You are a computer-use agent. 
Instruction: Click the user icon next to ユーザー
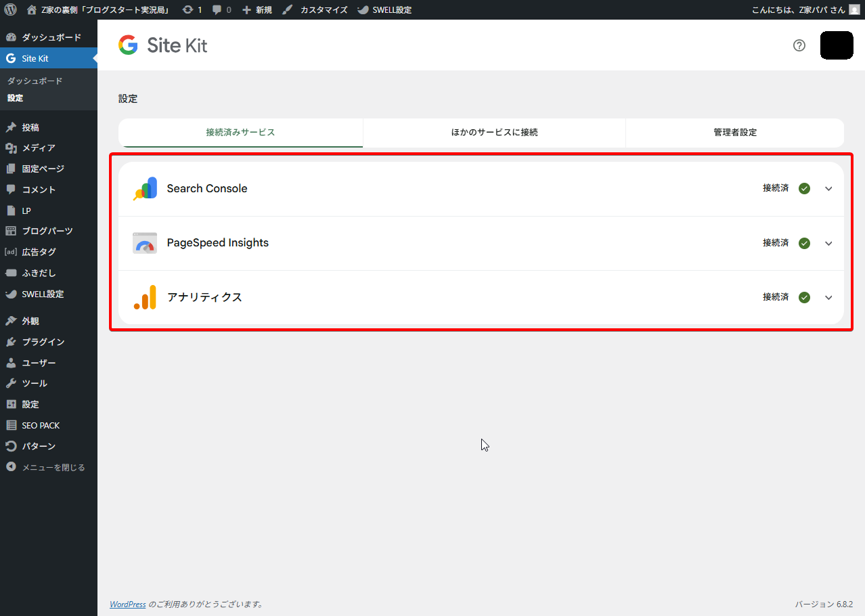click(11, 363)
